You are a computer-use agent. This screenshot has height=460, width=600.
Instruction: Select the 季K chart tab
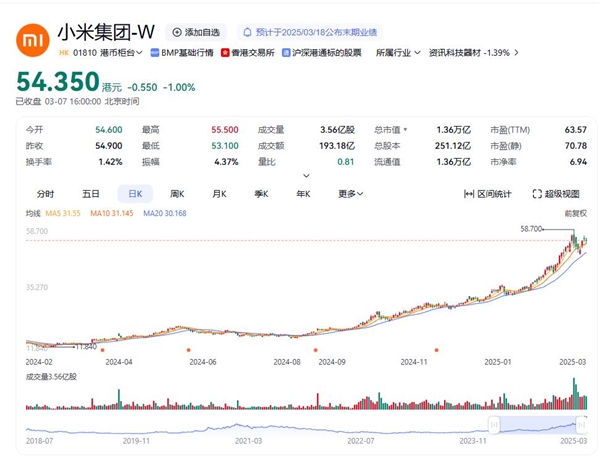[261, 194]
